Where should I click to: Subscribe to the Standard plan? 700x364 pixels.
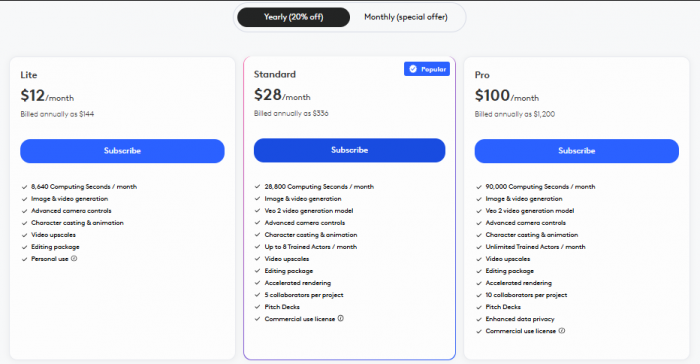coord(350,150)
